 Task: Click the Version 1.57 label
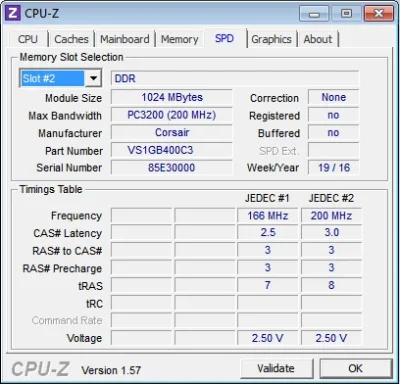click(x=111, y=370)
